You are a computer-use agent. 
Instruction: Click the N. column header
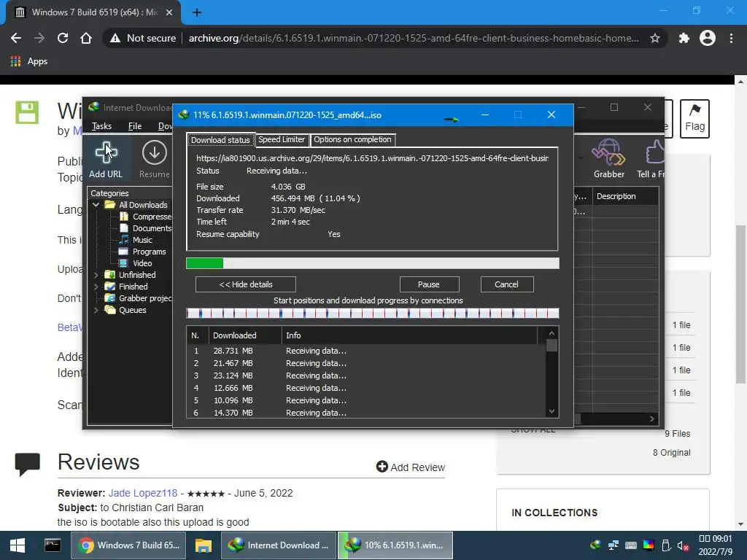pyautogui.click(x=198, y=335)
